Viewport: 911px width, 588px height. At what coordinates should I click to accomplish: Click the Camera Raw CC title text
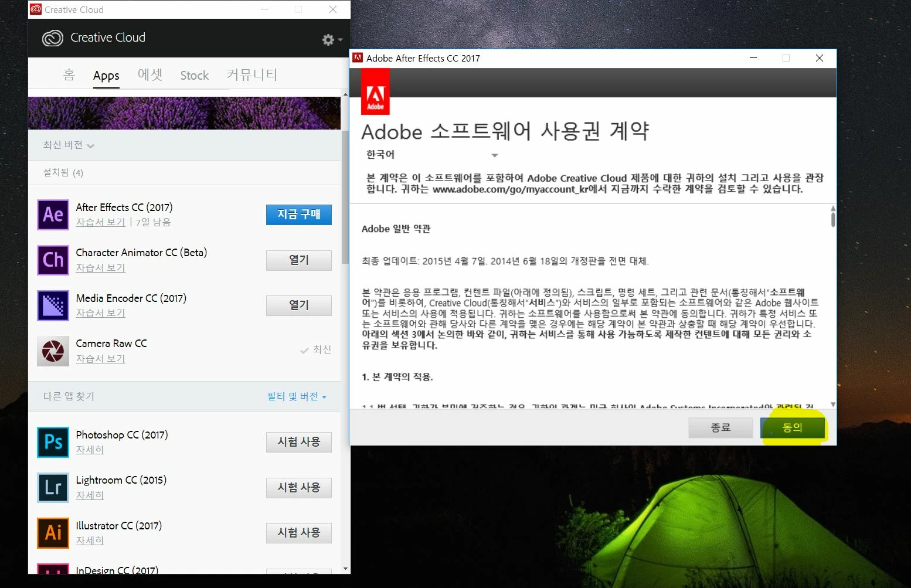pyautogui.click(x=111, y=344)
